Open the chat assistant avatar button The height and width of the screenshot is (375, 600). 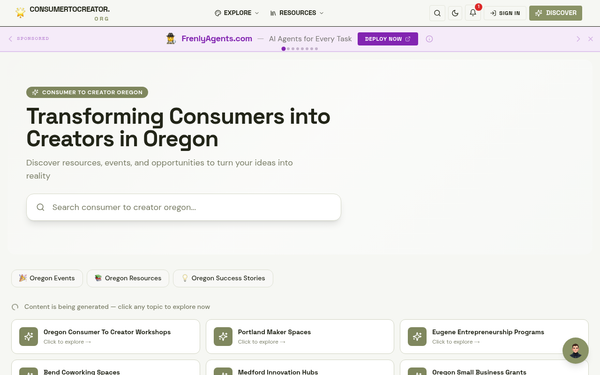[575, 350]
